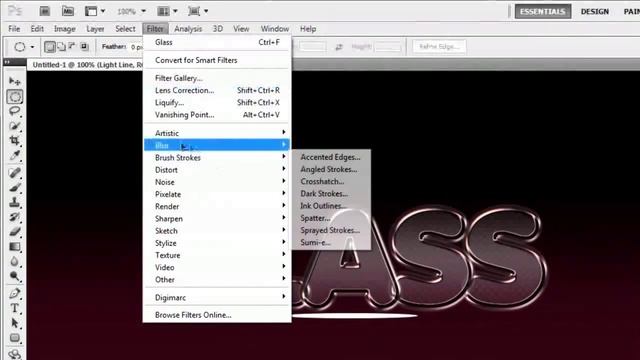Viewport: 640px width, 360px height.
Task: Expand the Artistic filter submenu
Action: 217,133
